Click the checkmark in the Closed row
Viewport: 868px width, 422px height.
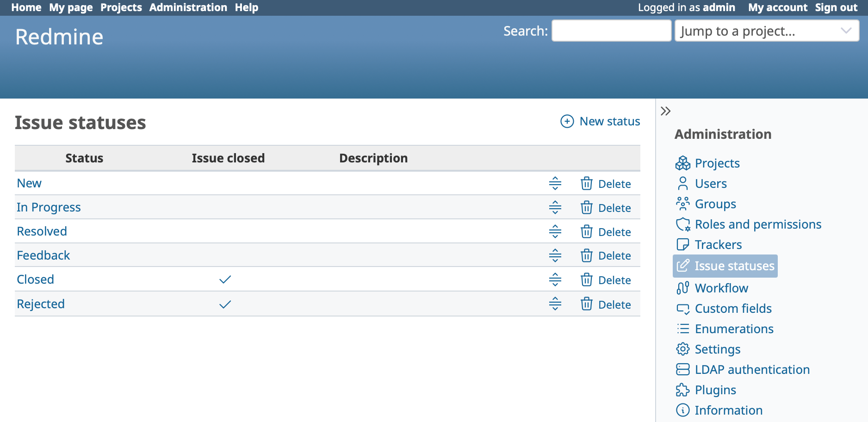pyautogui.click(x=225, y=279)
